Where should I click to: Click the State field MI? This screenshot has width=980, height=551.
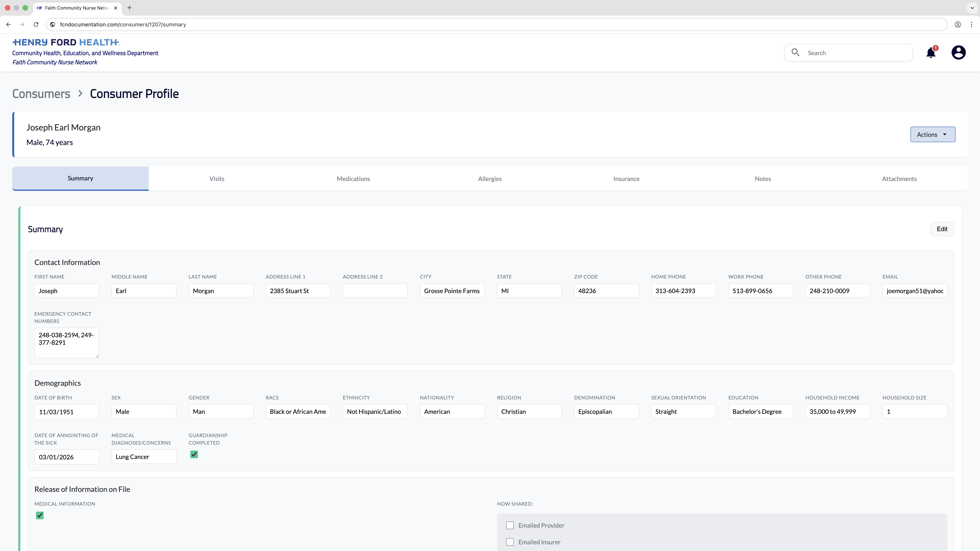pyautogui.click(x=529, y=291)
